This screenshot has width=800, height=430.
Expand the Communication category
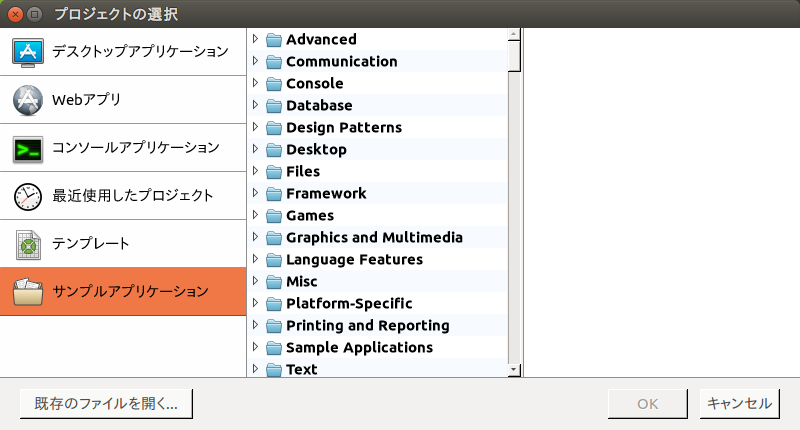click(256, 61)
